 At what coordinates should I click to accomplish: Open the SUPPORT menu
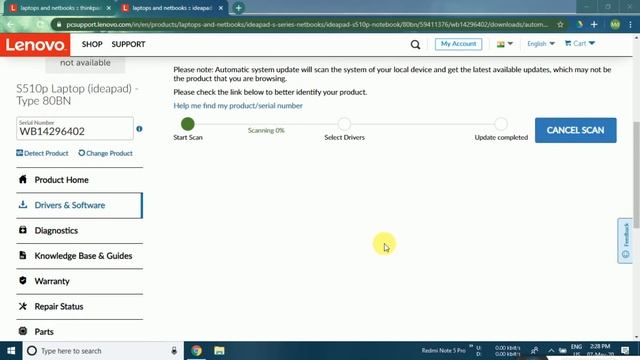(x=128, y=44)
